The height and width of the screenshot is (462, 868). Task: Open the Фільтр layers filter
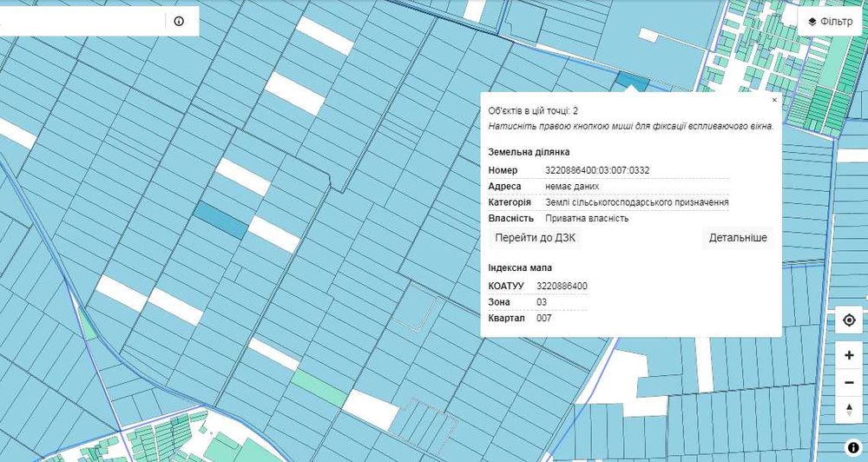click(x=830, y=22)
